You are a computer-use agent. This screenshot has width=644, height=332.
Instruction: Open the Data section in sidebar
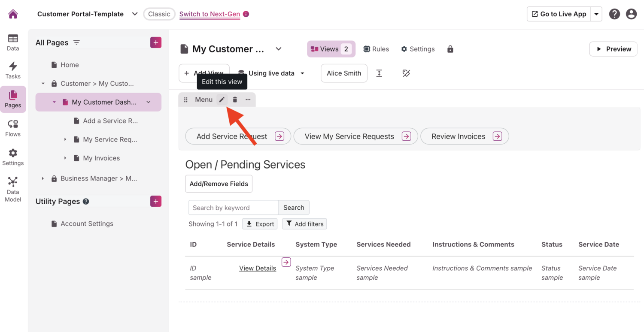[x=13, y=42]
